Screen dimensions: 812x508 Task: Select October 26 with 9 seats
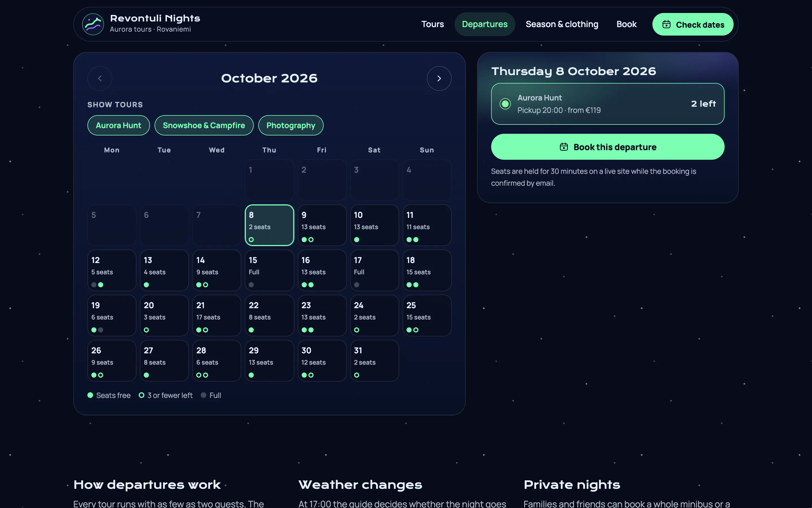pyautogui.click(x=112, y=360)
